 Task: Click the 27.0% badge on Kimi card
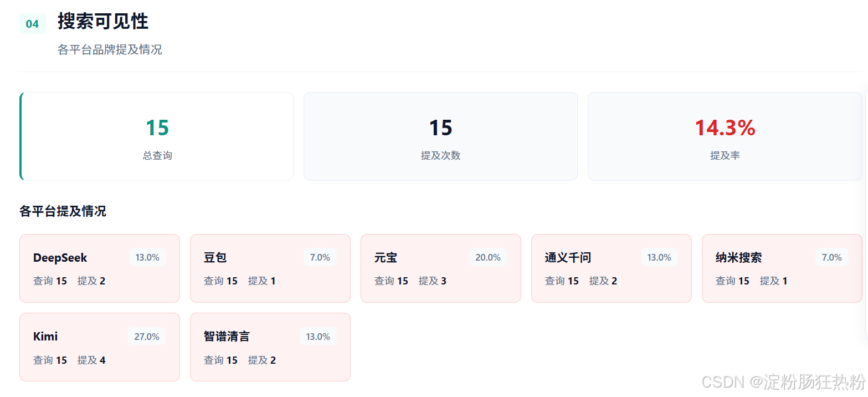pos(147,337)
